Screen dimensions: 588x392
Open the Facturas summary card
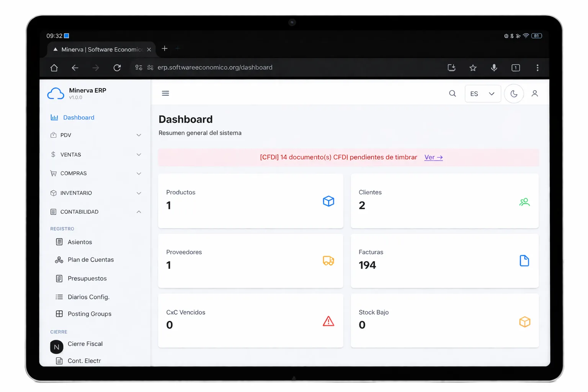[444, 261]
